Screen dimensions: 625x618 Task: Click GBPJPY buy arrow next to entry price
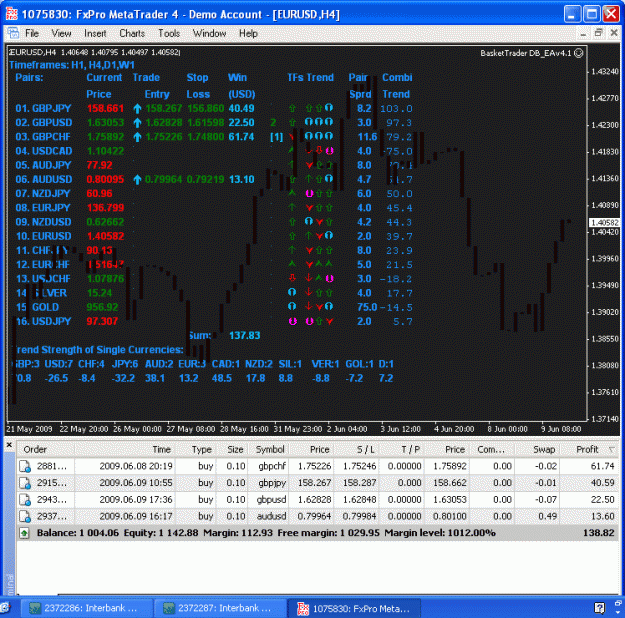[137, 108]
